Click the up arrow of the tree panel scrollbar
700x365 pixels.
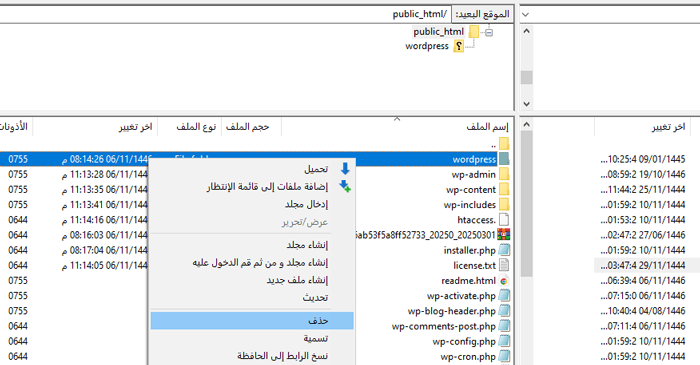tap(526, 31)
